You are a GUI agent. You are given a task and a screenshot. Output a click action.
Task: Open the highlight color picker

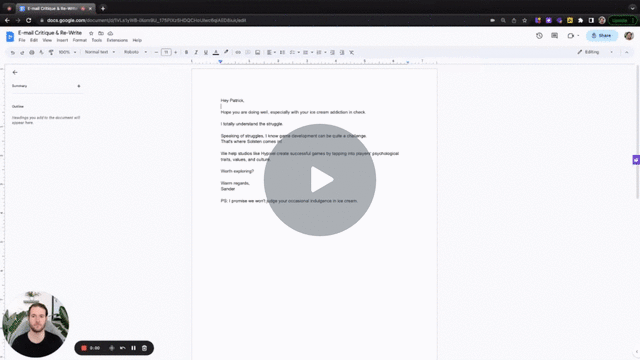(x=226, y=52)
